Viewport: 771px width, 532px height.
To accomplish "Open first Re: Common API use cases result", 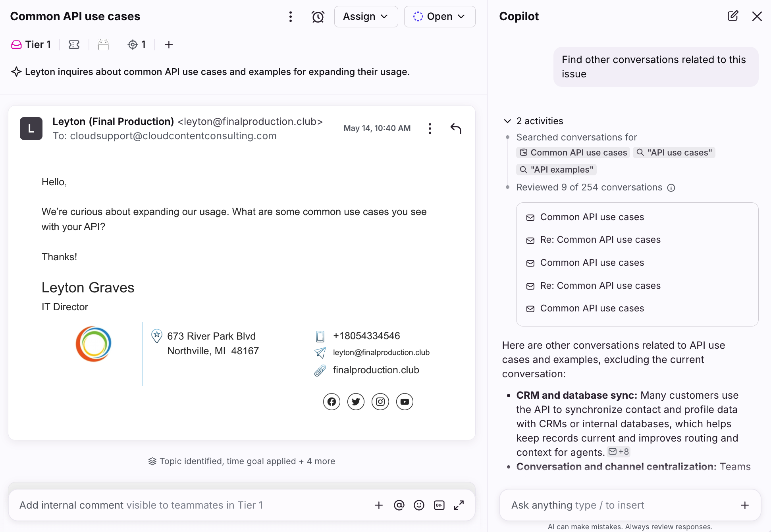I will [x=637, y=240].
